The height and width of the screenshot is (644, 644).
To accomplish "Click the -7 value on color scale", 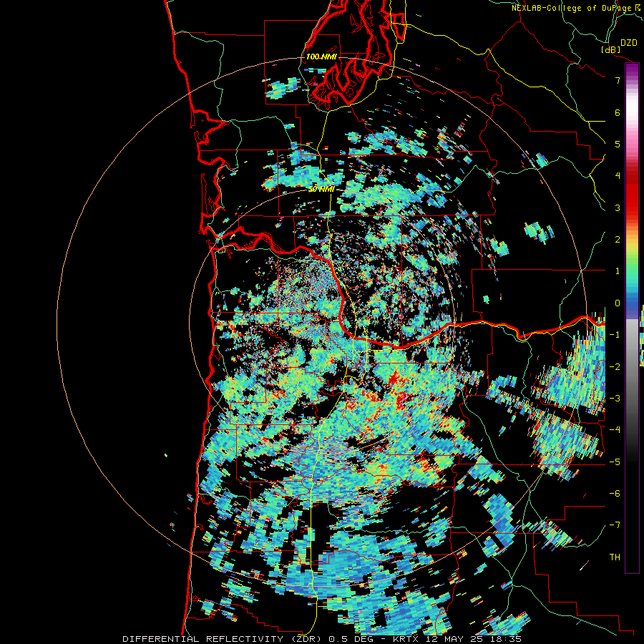I will coord(615,525).
